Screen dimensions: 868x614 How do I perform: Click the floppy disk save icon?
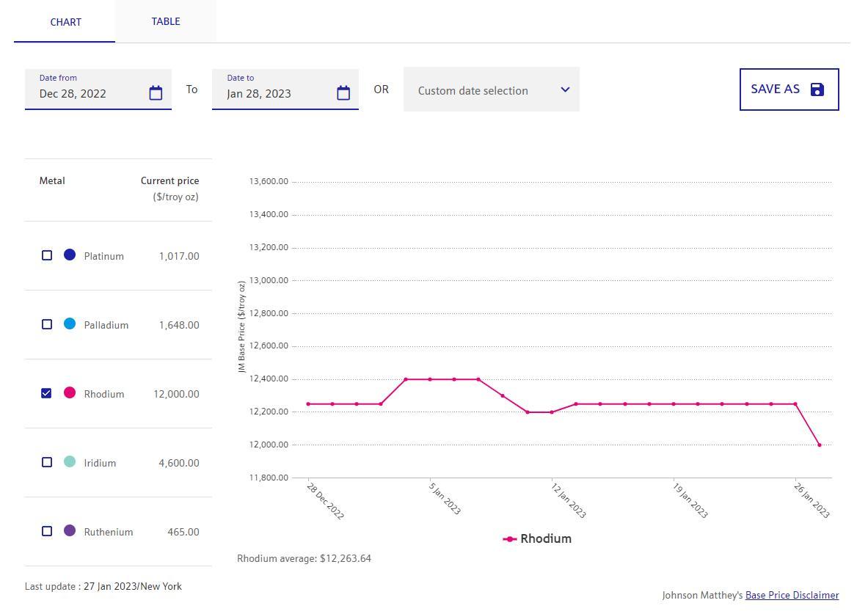[817, 89]
